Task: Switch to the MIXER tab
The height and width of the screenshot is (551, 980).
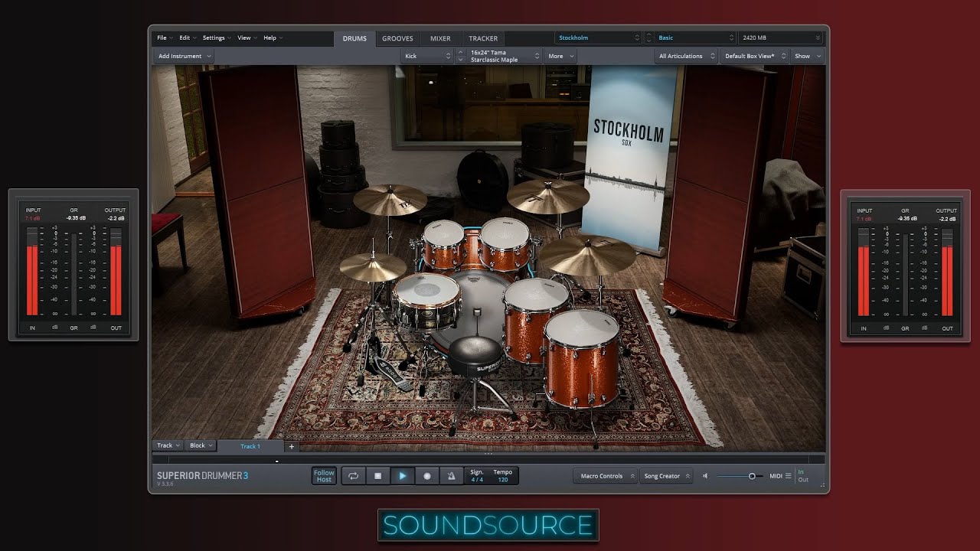Action: (x=440, y=38)
